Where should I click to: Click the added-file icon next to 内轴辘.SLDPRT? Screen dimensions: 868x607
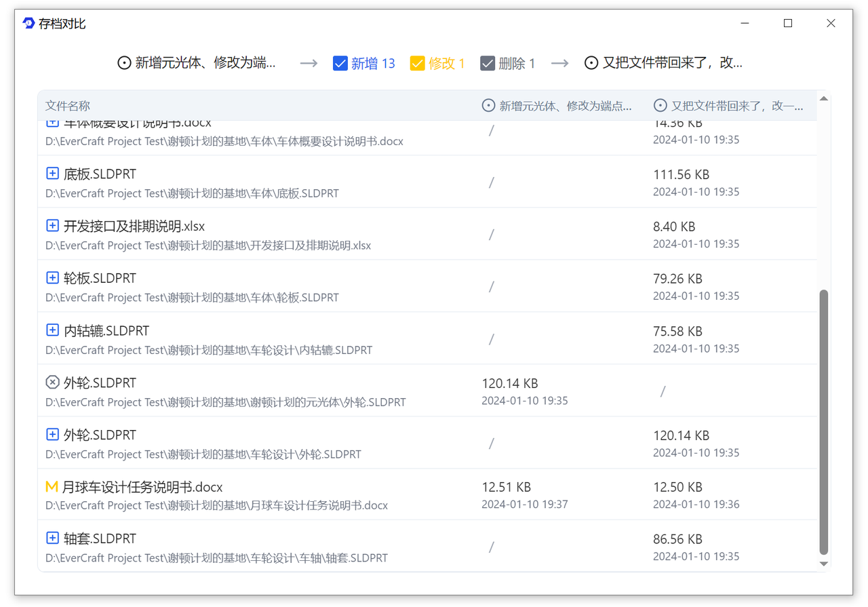tap(53, 330)
